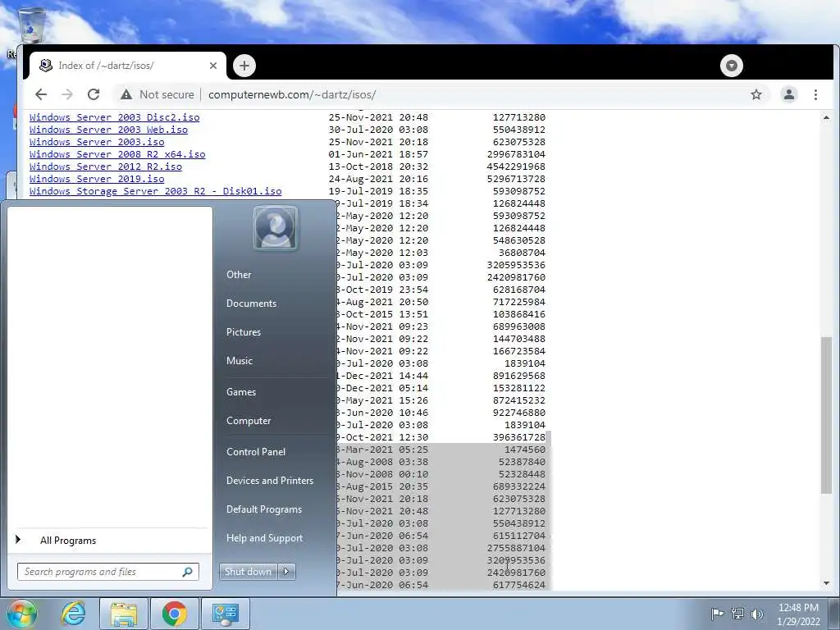Image resolution: width=840 pixels, height=630 pixels.
Task: Open Computer from Start menu
Action: [x=248, y=421]
